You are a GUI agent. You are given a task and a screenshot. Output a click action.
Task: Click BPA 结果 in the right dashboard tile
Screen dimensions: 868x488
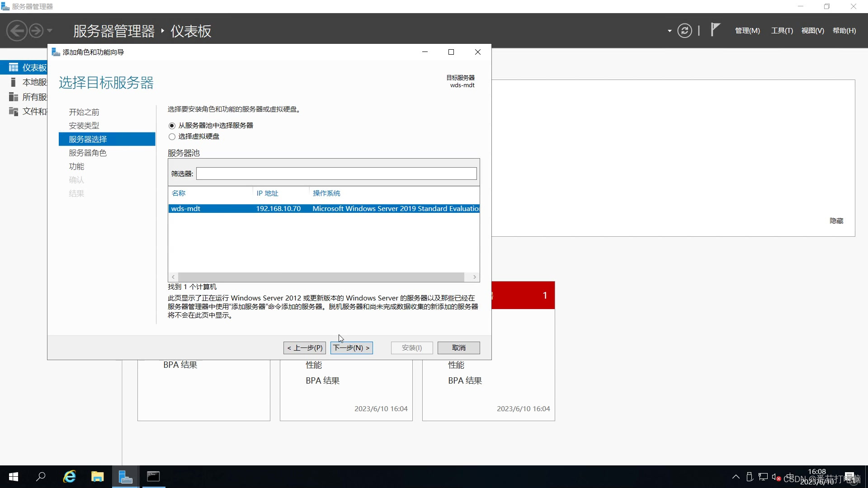click(465, 381)
